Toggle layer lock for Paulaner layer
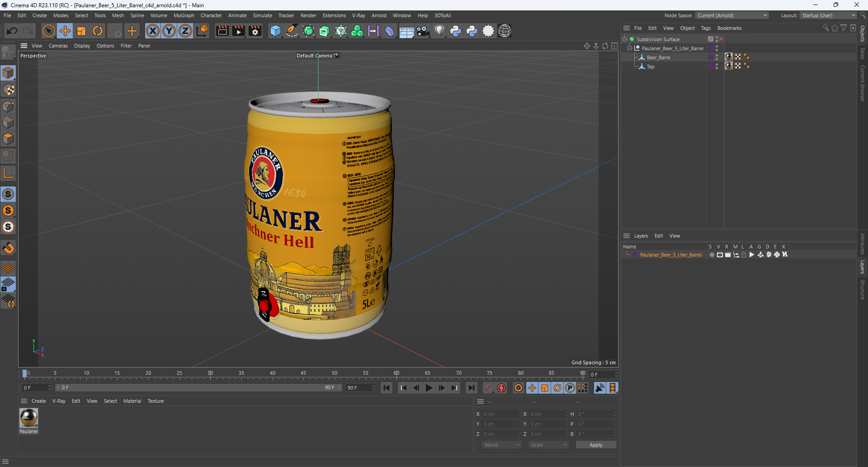Viewport: 868px width, 467px height. click(744, 255)
